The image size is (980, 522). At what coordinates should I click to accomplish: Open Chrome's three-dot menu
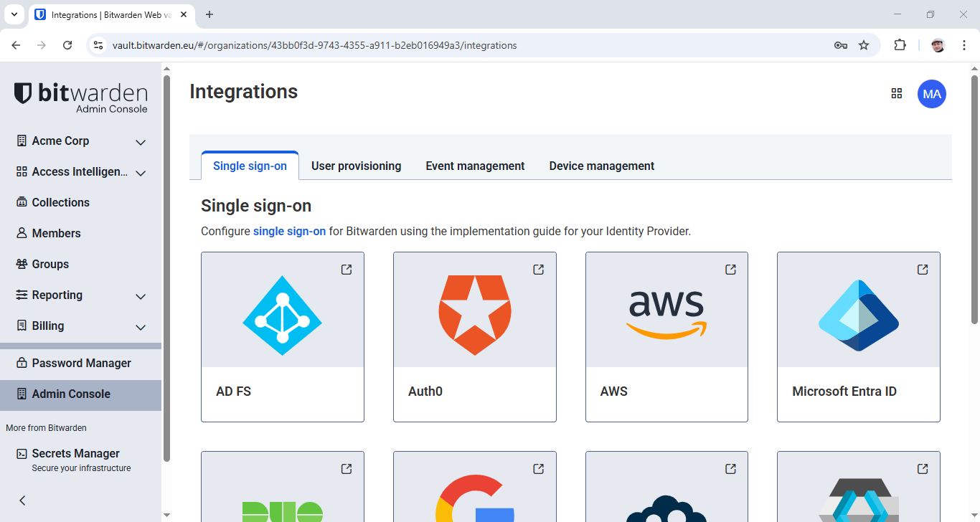963,45
